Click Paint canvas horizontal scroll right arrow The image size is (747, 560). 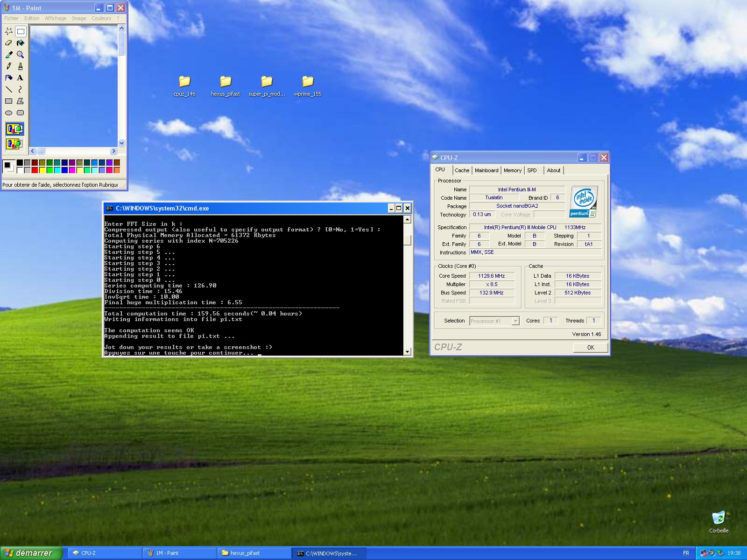coord(113,151)
